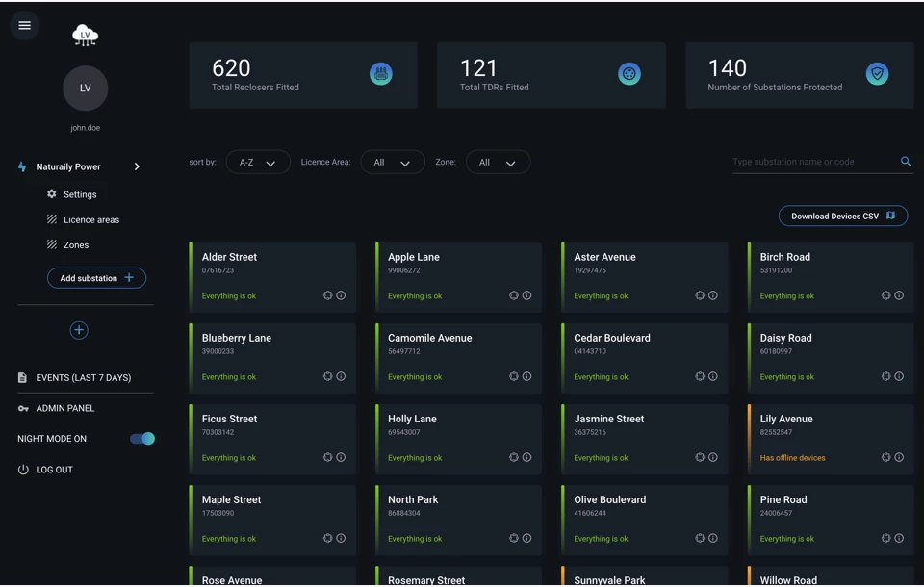Open the Alder Street substation card
The height and width of the screenshot is (587, 924).
(x=272, y=277)
